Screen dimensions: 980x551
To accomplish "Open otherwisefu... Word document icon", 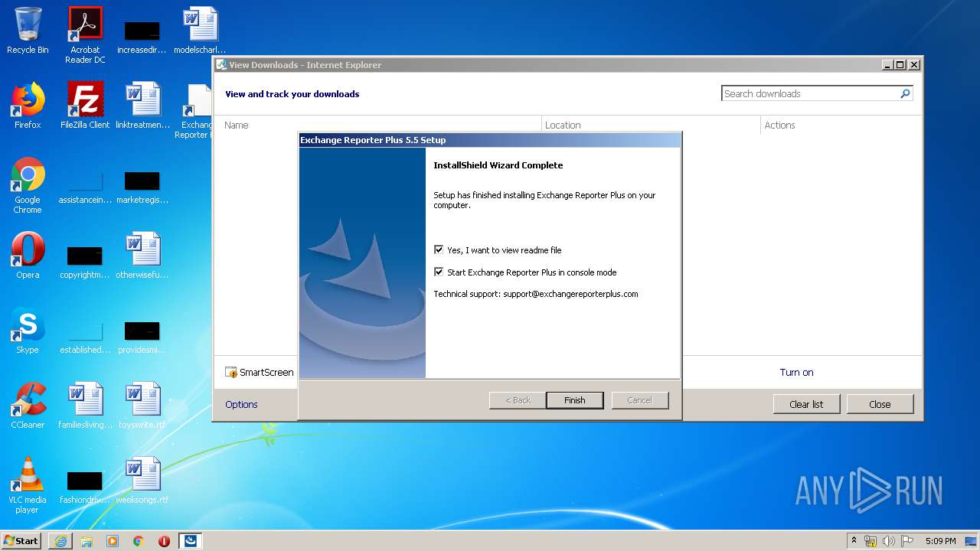I will (142, 256).
